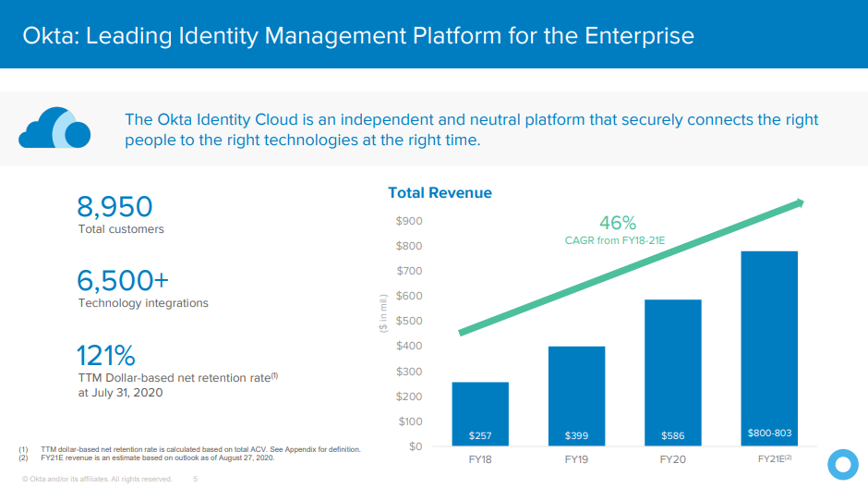Click the slide page number 5

pos(196,479)
